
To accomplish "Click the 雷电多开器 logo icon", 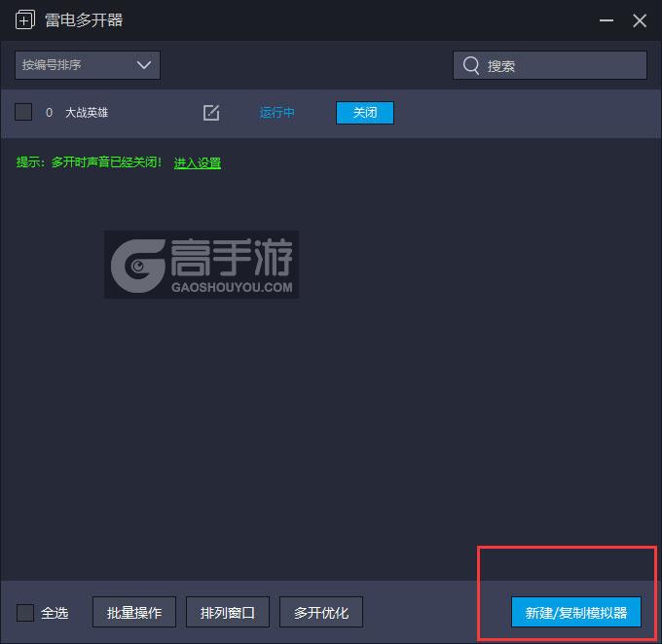I will (25, 19).
